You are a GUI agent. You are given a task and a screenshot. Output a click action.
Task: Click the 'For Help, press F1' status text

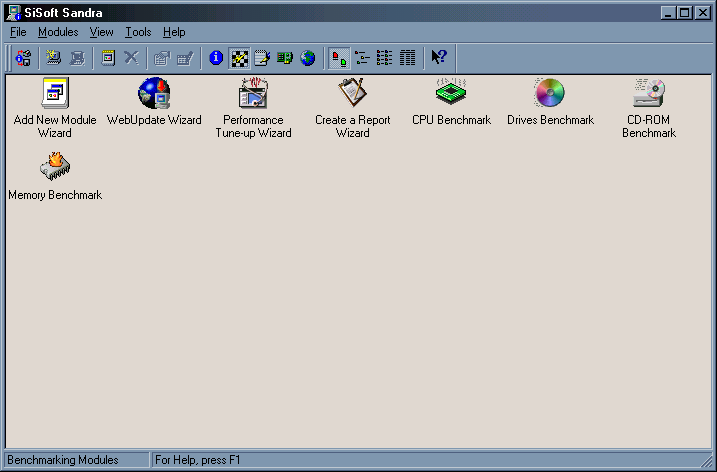198,460
